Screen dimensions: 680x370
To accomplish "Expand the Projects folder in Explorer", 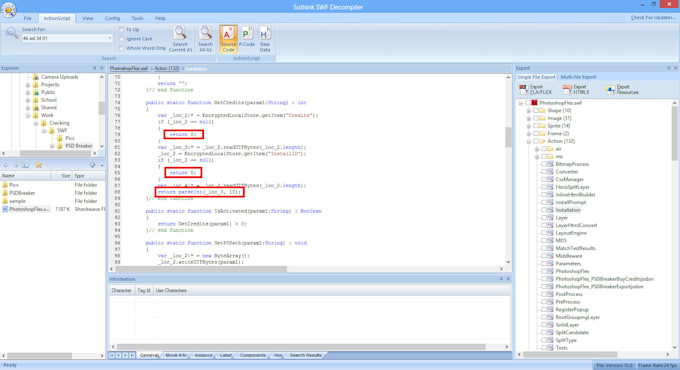I will [28, 85].
